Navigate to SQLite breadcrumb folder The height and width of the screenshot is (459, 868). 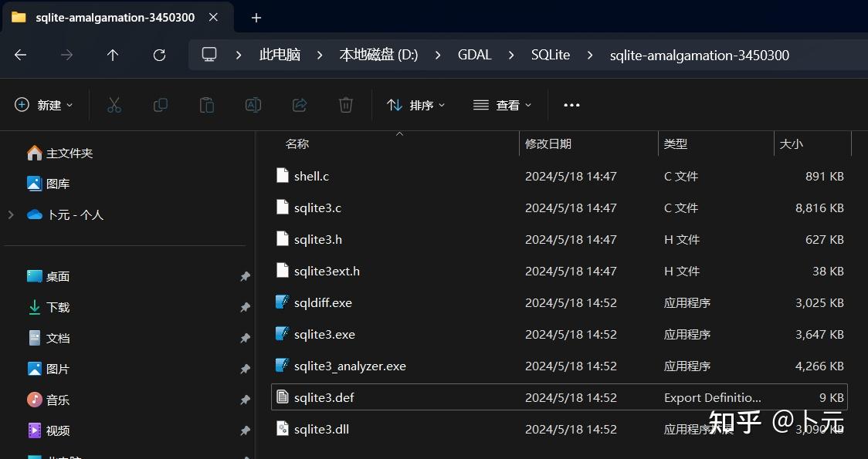coord(551,55)
